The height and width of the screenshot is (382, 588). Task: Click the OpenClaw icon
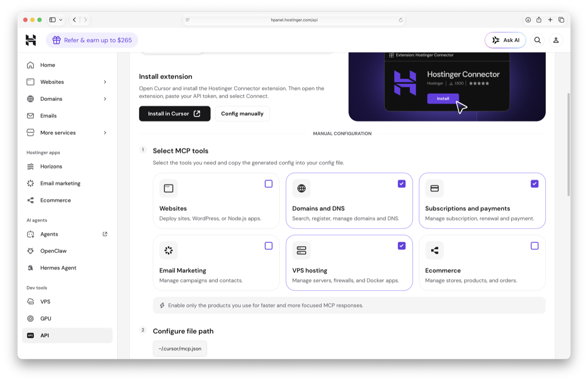pos(30,251)
